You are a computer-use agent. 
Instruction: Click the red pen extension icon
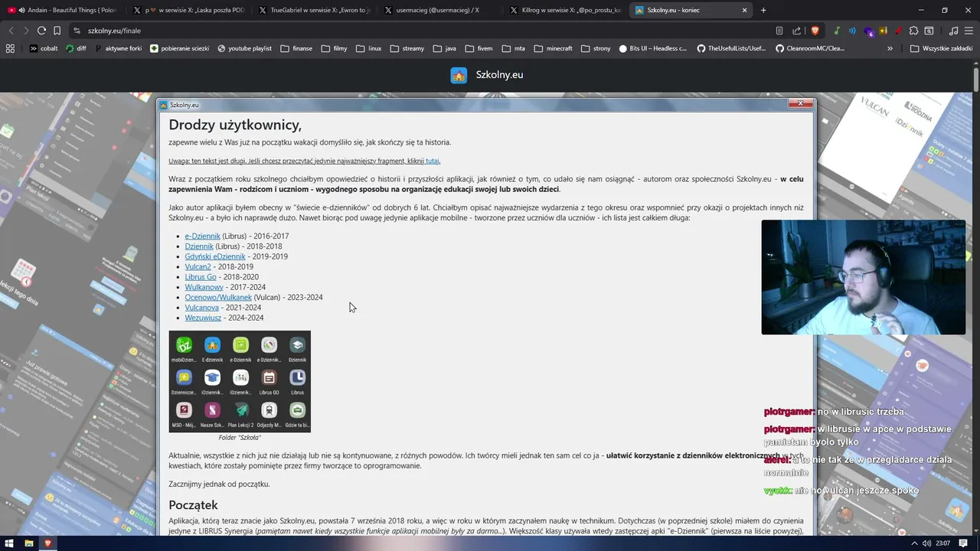[898, 31]
